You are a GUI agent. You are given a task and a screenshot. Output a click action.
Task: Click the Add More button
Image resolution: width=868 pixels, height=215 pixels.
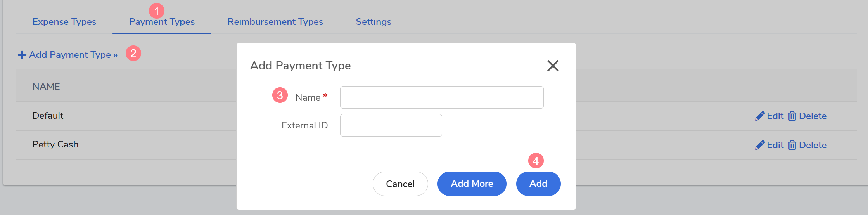pos(472,184)
